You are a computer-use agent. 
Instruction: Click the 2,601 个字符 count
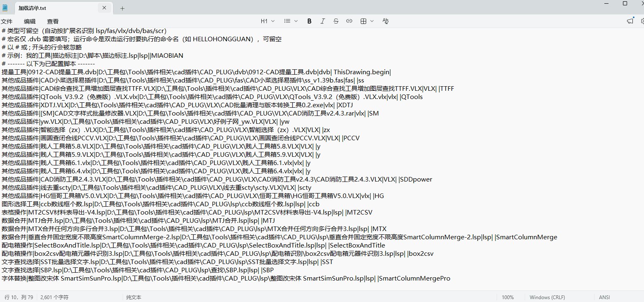click(54, 297)
